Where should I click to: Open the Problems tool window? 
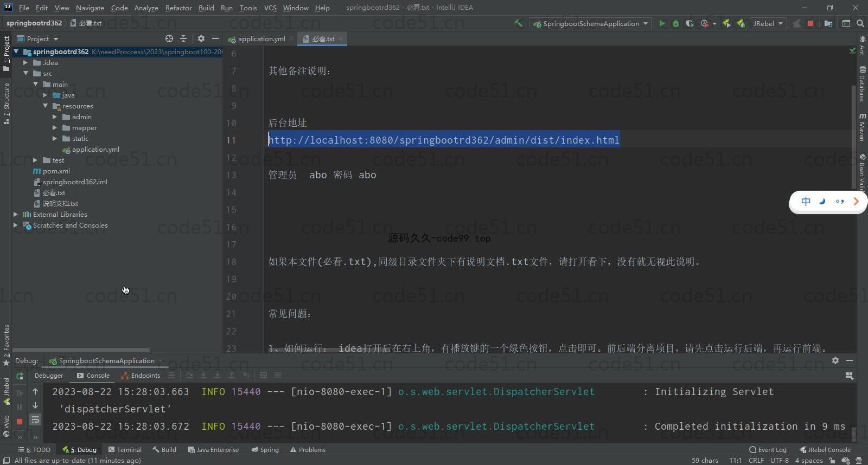[x=308, y=449]
